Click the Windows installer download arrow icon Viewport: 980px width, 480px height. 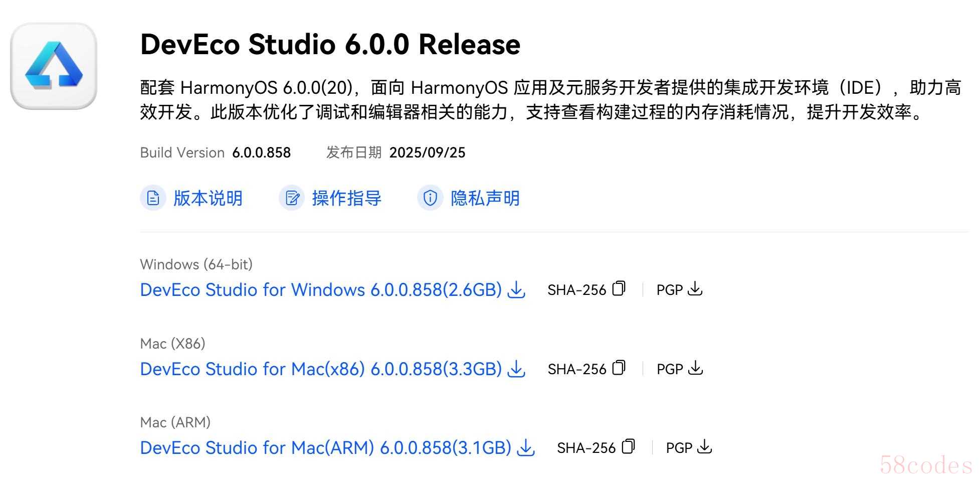[516, 290]
